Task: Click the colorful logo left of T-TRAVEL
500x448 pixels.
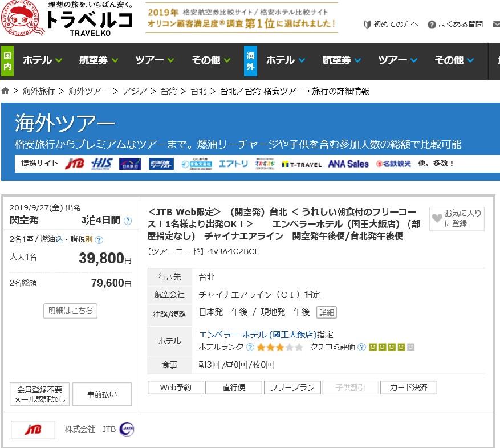Action: [x=265, y=164]
